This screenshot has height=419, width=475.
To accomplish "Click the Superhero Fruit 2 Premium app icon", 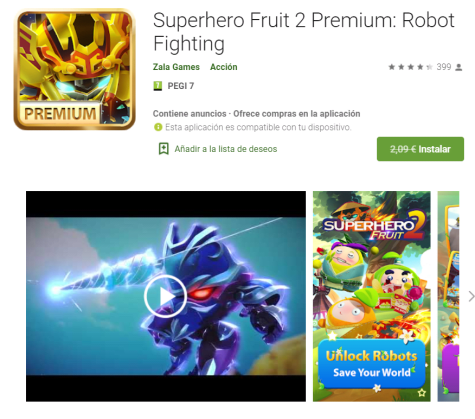I will click(x=75, y=70).
